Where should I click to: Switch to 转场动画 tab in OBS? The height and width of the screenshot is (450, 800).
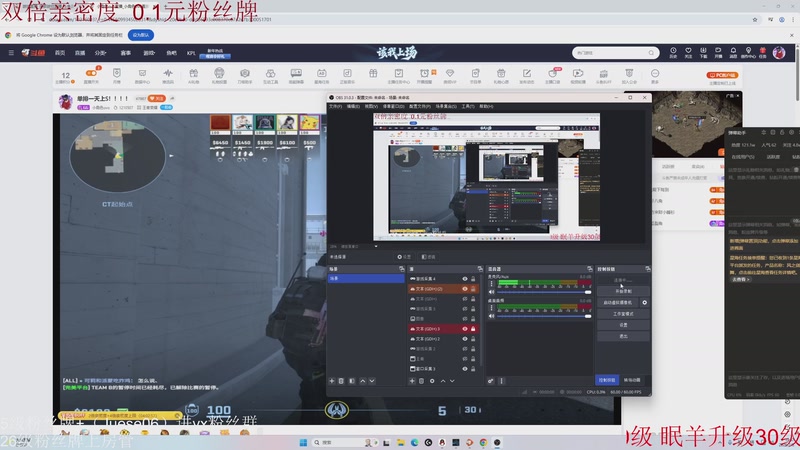(632, 380)
